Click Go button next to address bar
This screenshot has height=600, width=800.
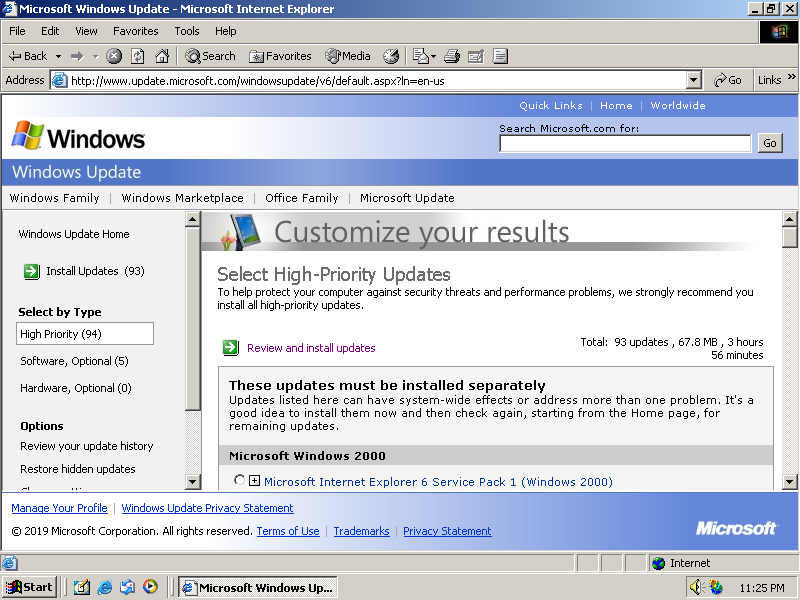tap(728, 80)
